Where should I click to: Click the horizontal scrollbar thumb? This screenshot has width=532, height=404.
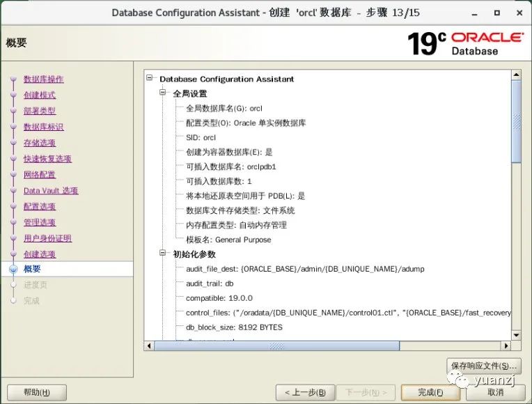(x=277, y=346)
